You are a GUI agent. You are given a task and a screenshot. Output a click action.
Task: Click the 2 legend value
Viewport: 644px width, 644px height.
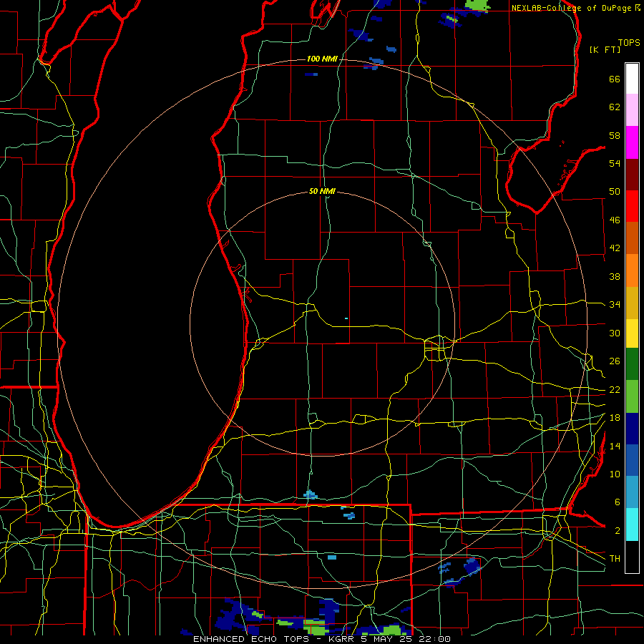coord(617,531)
